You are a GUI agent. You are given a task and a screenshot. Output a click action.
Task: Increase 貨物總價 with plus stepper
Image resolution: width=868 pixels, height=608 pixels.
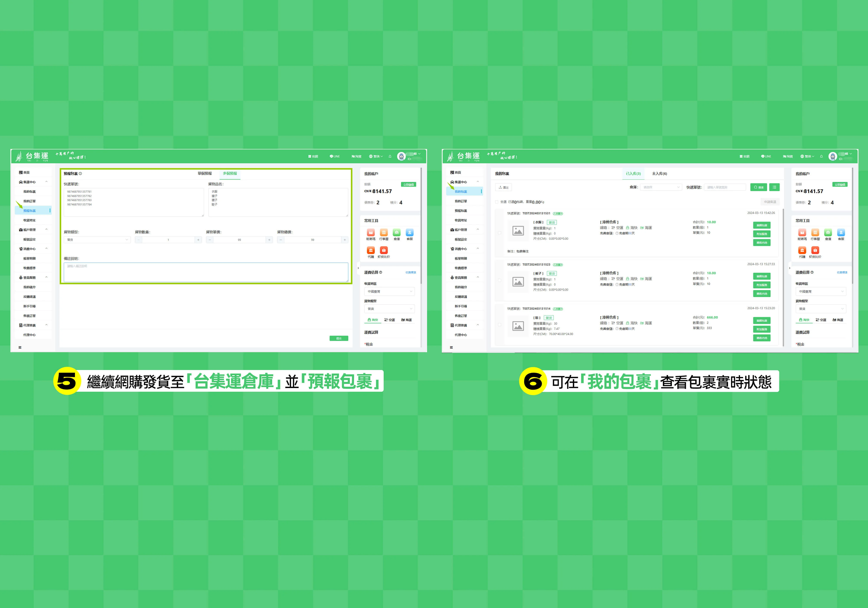tap(344, 240)
